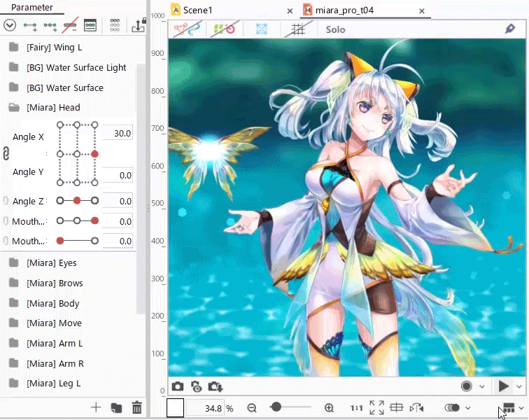Take a canvas snapshot with camera icon

coord(178,386)
